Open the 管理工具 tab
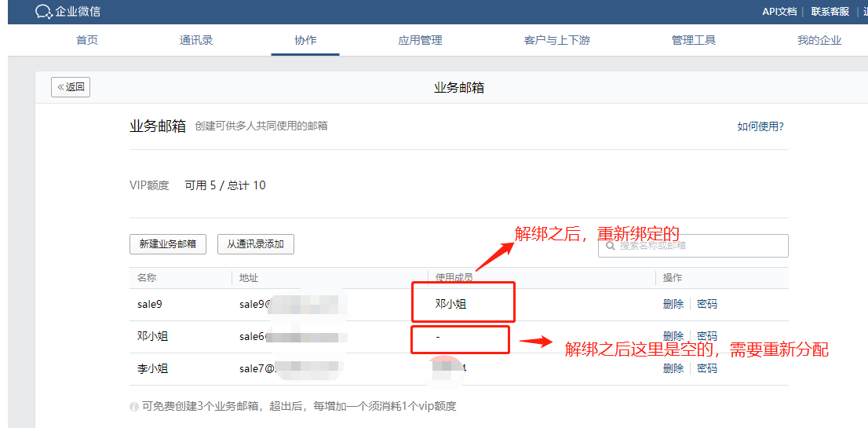 (693, 40)
